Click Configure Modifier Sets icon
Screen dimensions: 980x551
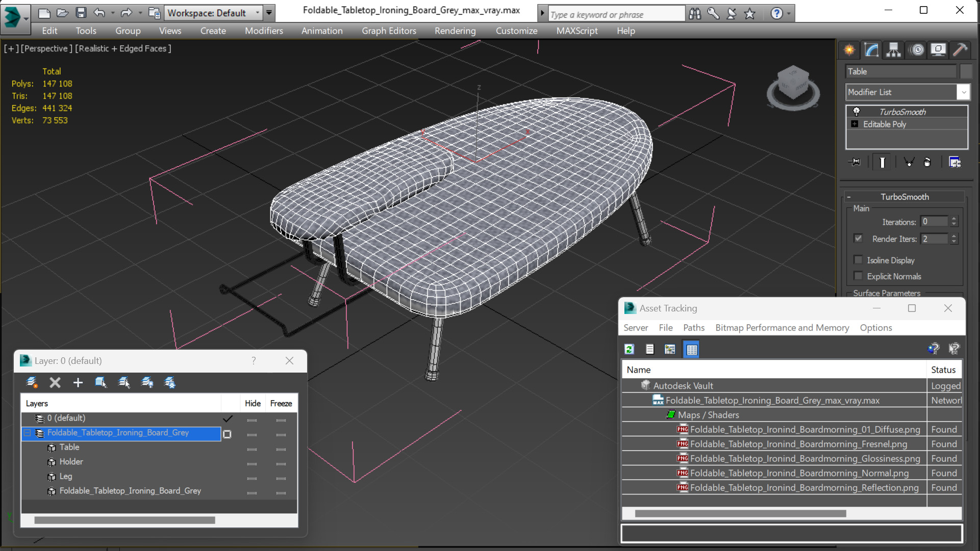tap(954, 162)
